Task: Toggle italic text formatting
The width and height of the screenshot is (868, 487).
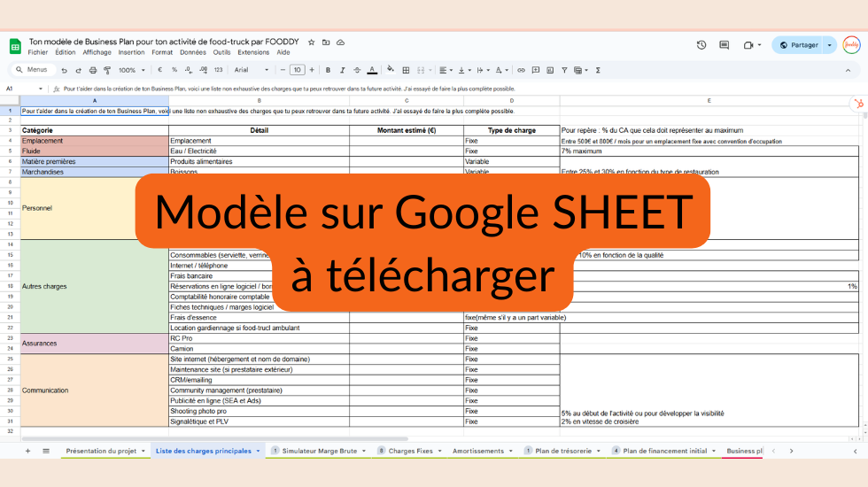Action: click(x=342, y=70)
